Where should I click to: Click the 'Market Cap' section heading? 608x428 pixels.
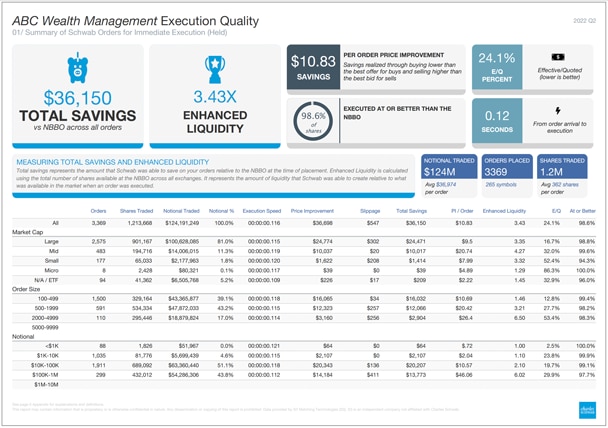[28, 232]
